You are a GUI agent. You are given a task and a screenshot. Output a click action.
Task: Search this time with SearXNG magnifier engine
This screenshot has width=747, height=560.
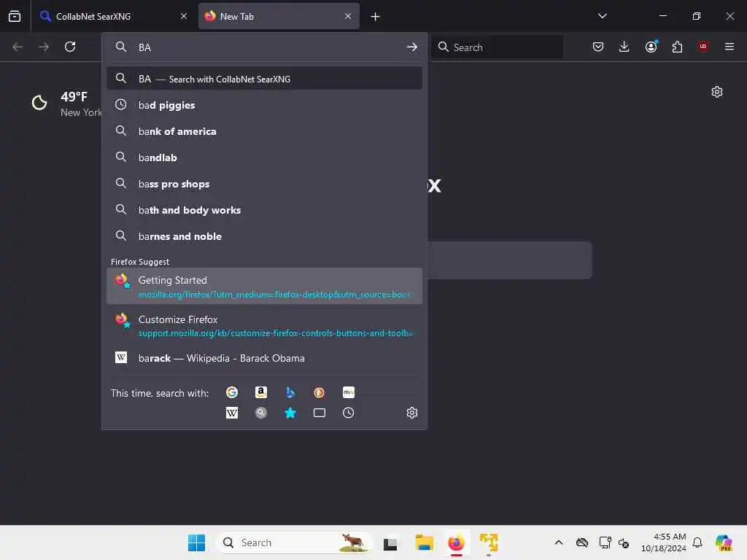(261, 413)
